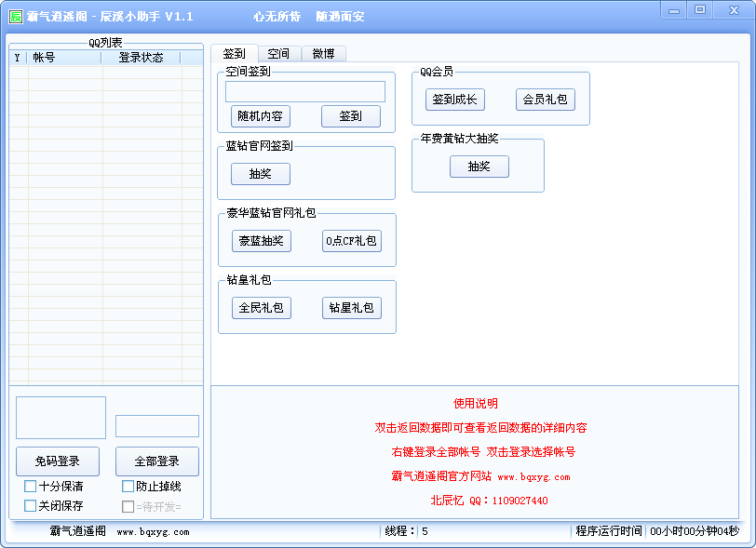The height and width of the screenshot is (548, 756).
Task: Click the large box above 免码登录
Action: click(61, 418)
